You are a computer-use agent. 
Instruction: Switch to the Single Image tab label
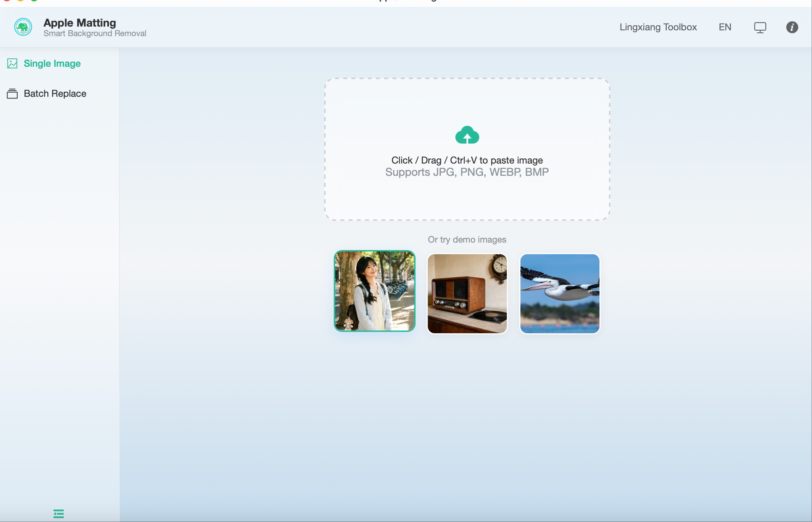[x=52, y=63]
